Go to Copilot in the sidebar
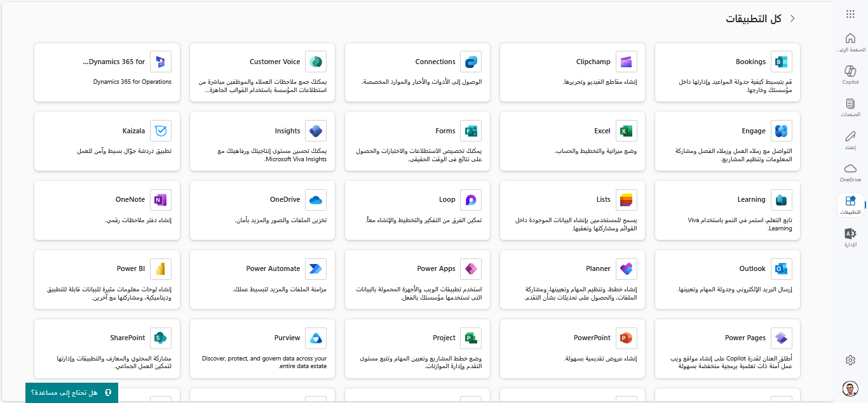This screenshot has width=868, height=403. point(850,74)
